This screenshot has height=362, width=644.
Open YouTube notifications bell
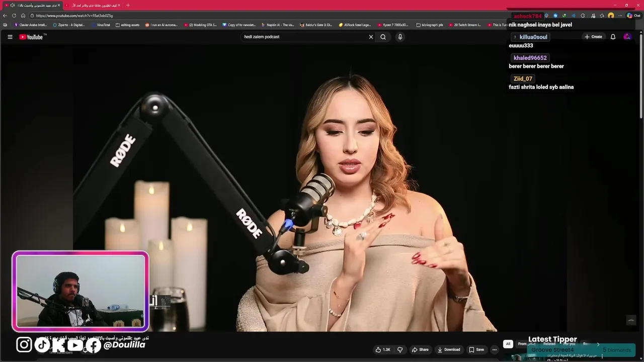pos(613,37)
